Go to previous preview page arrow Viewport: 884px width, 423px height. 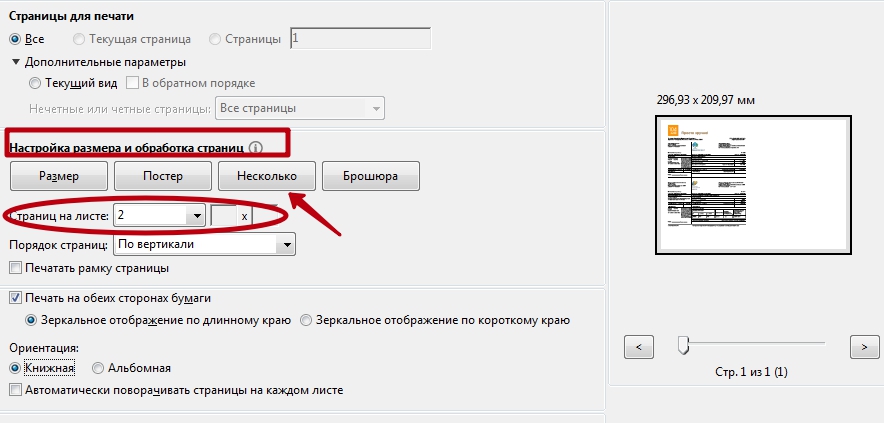tap(638, 346)
